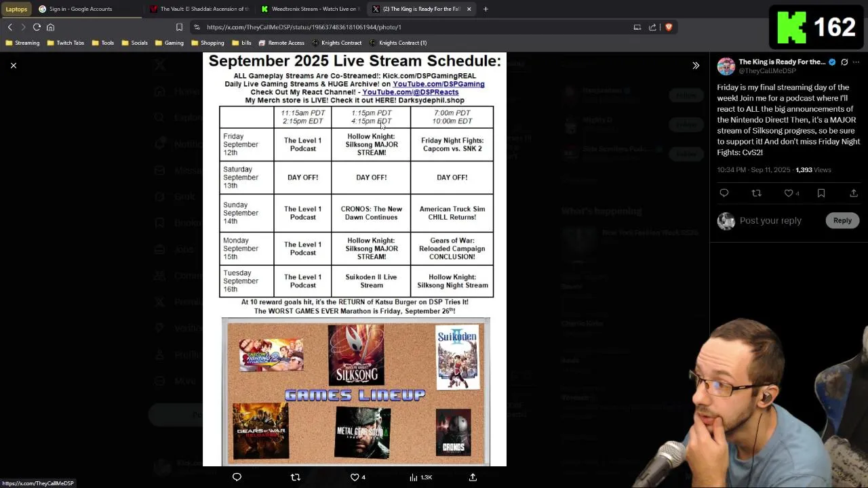Open the Remote Access bookmark
The width and height of the screenshot is (868, 488).
tap(281, 43)
